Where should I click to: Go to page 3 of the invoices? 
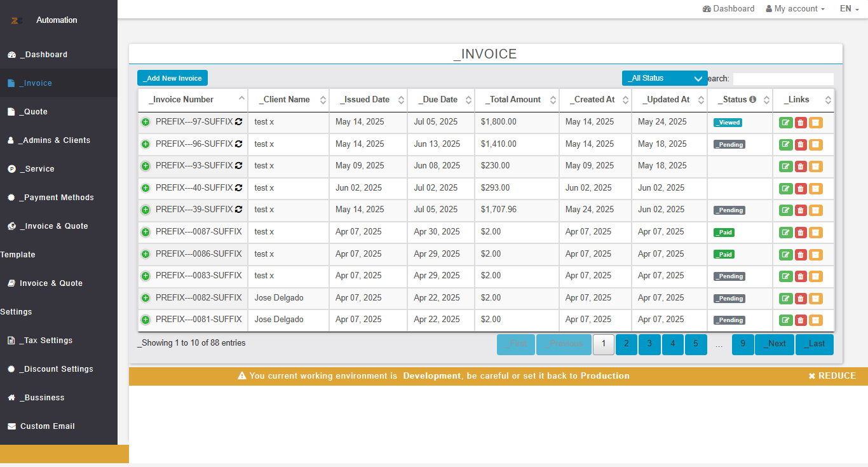pos(649,344)
